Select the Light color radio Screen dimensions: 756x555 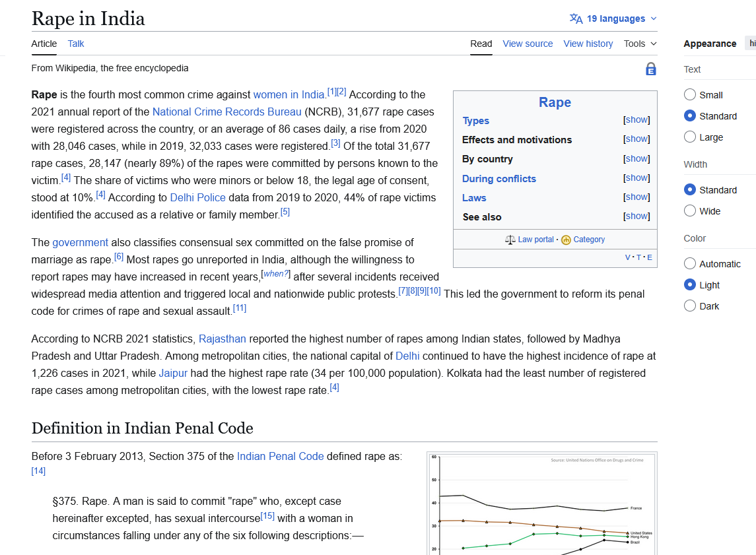[x=690, y=284]
